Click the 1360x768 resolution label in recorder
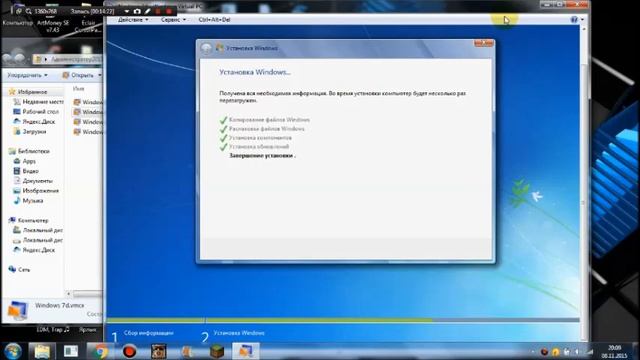The image size is (640, 360). [45, 11]
